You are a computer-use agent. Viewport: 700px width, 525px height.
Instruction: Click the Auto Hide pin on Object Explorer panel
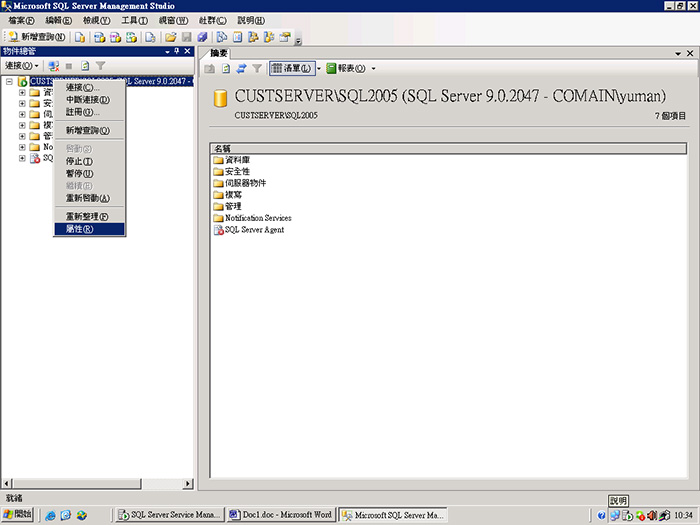click(177, 51)
